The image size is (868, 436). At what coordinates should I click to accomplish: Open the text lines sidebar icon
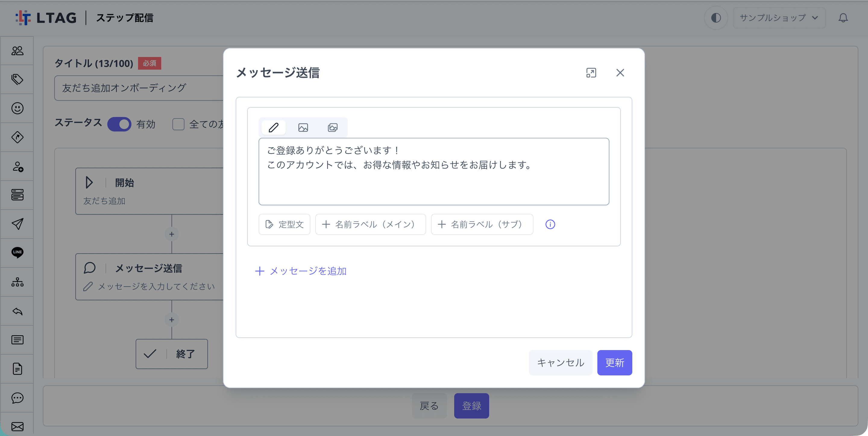click(17, 340)
